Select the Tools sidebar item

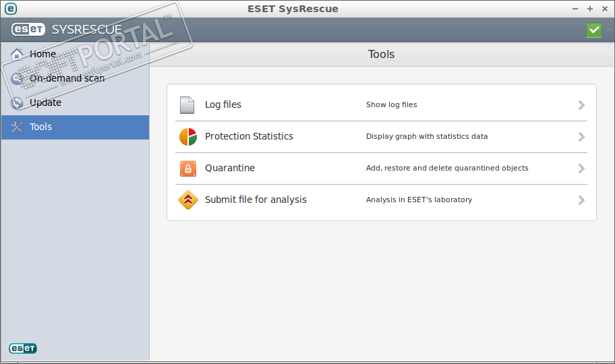point(75,127)
